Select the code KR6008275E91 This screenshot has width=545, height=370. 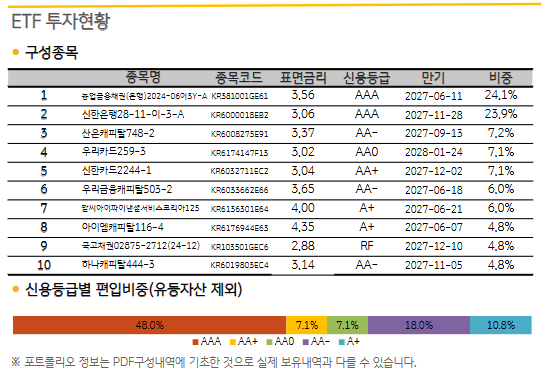point(239,134)
